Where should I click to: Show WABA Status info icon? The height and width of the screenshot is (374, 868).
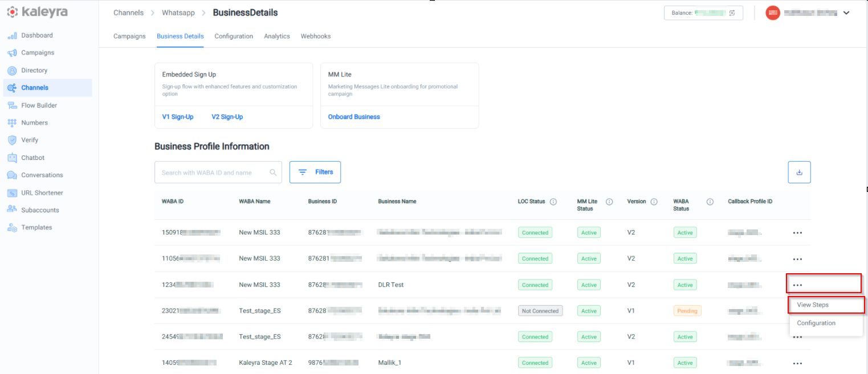coord(710,202)
